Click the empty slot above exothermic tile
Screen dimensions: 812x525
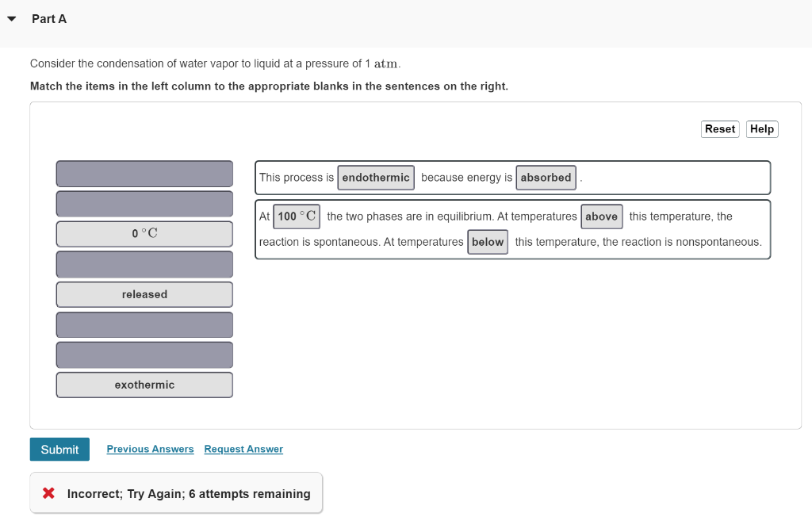click(144, 354)
